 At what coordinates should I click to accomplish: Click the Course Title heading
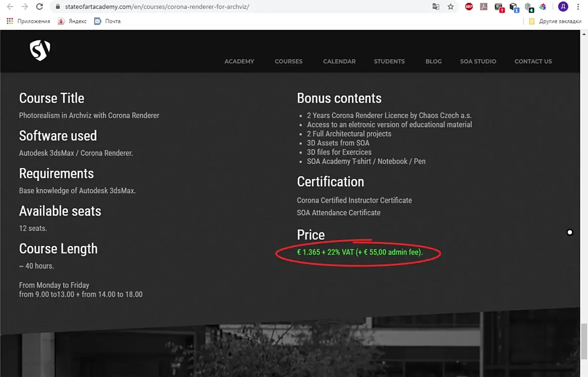(52, 98)
